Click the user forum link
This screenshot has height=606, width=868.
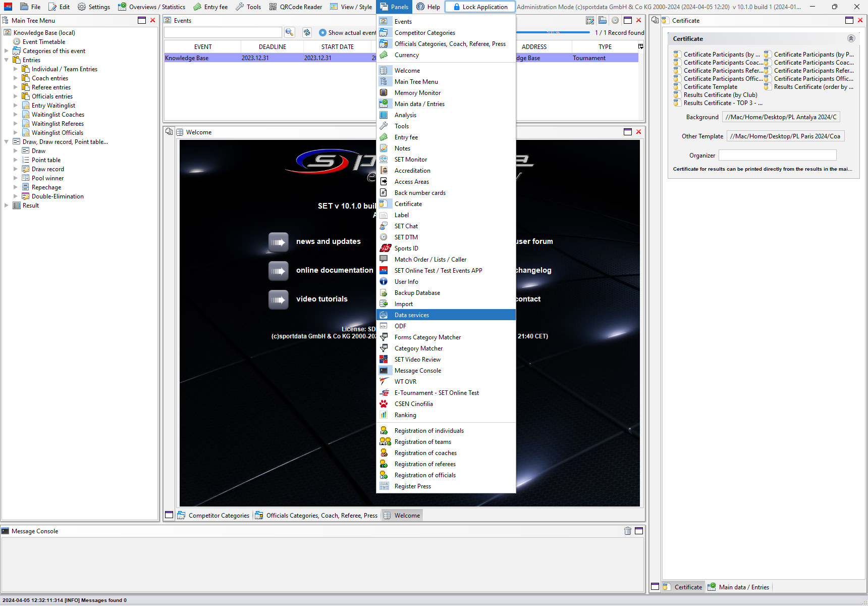coord(534,241)
